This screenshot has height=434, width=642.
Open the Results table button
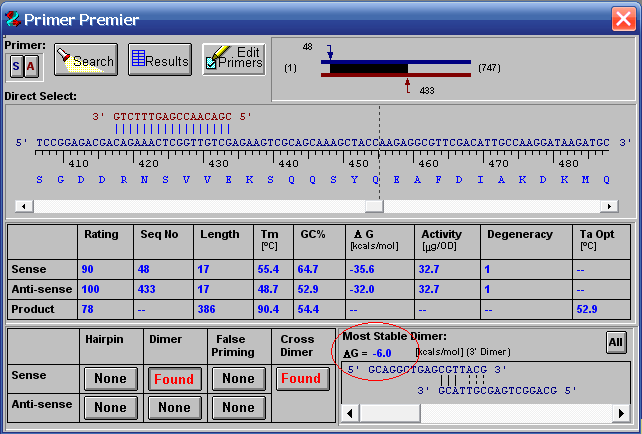[x=160, y=60]
